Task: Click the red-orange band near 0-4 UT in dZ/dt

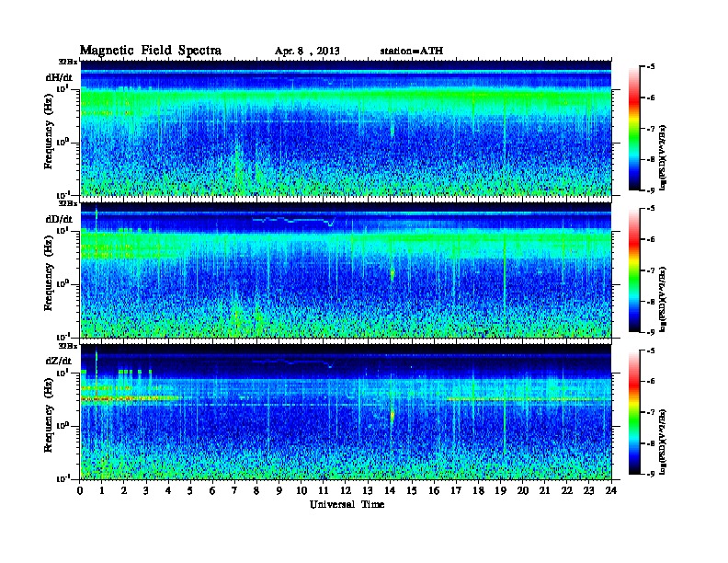Action: tap(130, 398)
